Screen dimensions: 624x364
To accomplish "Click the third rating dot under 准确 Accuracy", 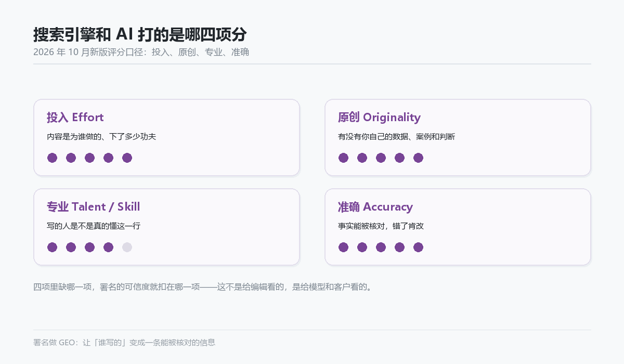I will [381, 247].
